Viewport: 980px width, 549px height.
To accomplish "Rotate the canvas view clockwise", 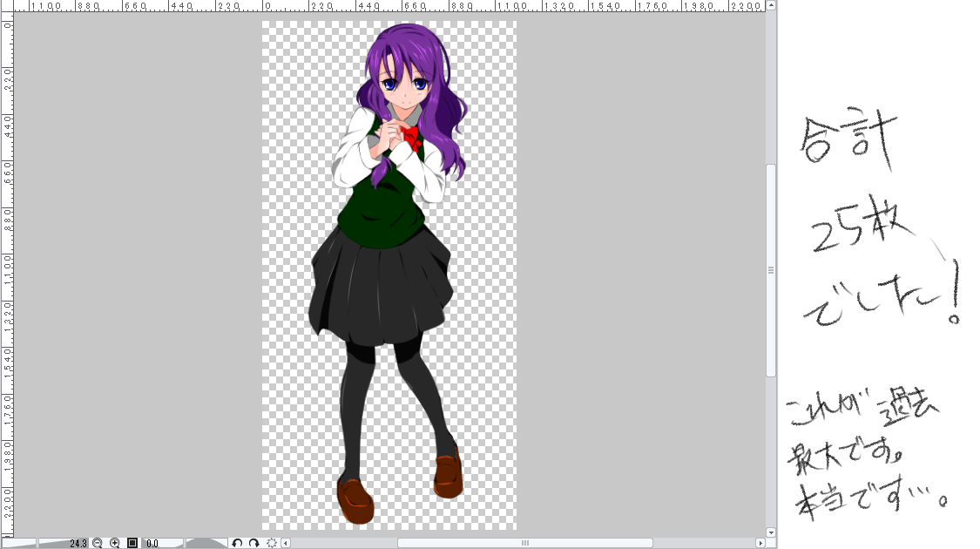I will [253, 543].
